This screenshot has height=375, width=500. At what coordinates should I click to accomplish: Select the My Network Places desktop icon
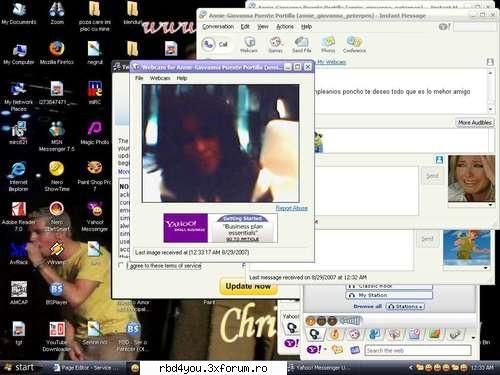tap(18, 97)
